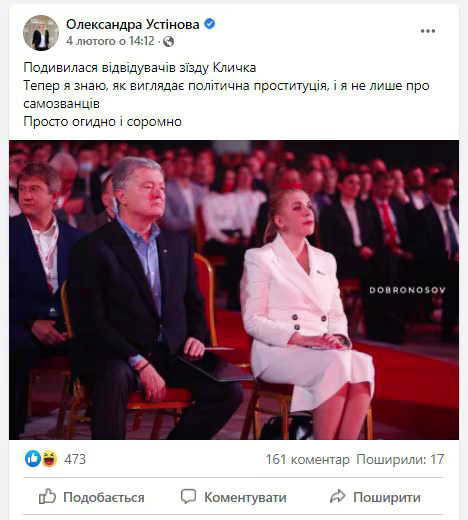Click the DOBRONOSOV watermark on the photo

coord(407,290)
